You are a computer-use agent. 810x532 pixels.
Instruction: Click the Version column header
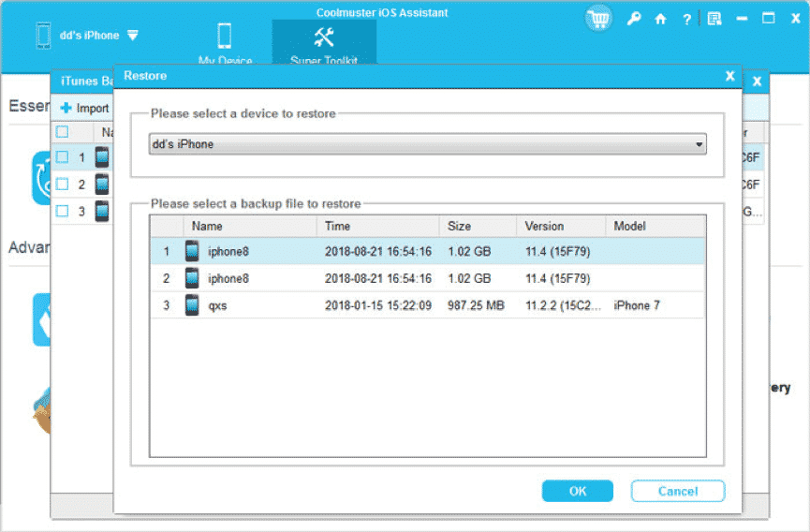[x=544, y=226]
